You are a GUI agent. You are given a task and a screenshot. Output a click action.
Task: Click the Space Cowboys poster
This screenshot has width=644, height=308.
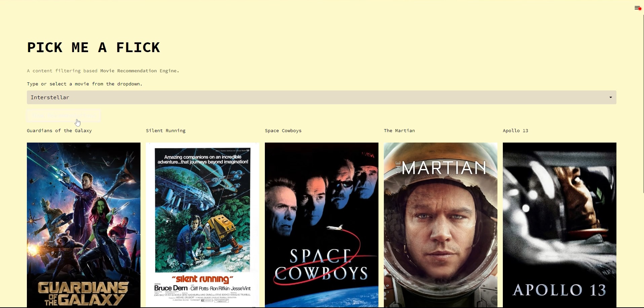pos(322,225)
